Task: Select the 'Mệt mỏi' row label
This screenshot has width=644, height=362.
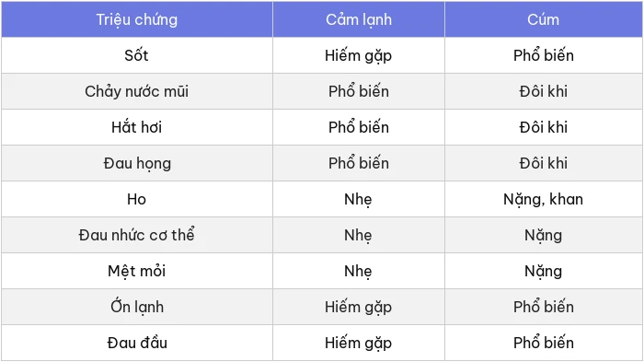Action: tap(137, 271)
